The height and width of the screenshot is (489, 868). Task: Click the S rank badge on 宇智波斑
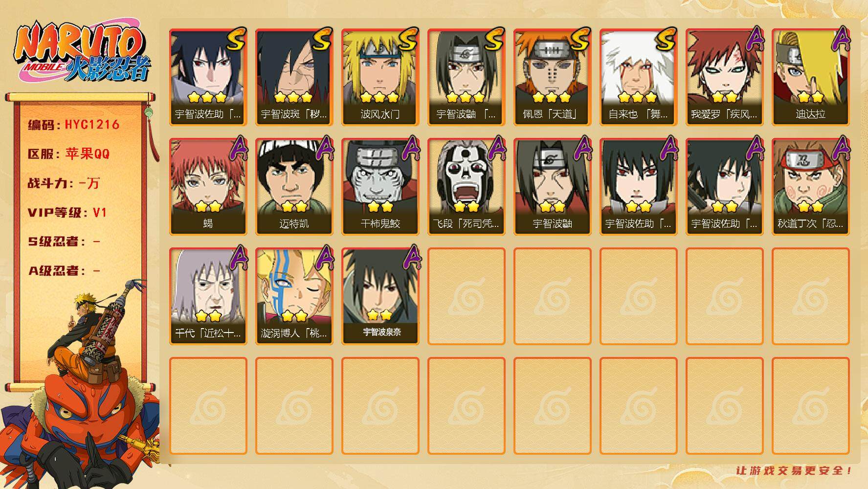click(322, 39)
